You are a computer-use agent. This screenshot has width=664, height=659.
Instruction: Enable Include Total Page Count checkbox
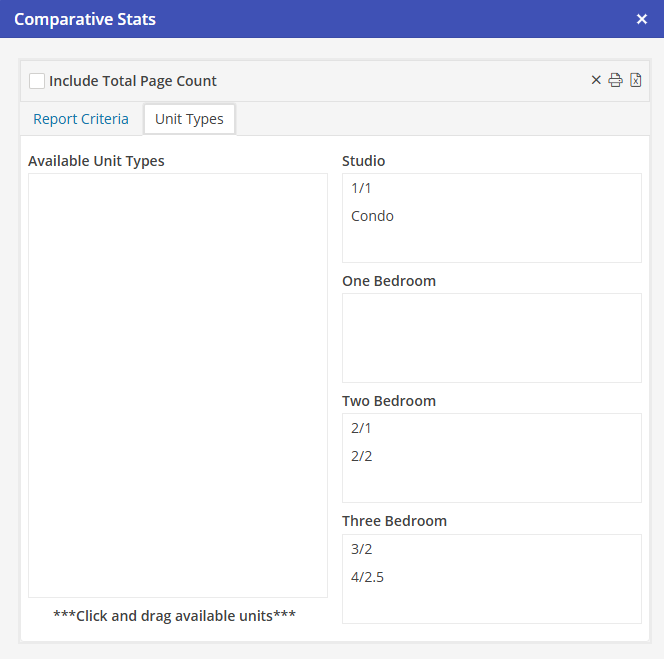pyautogui.click(x=37, y=81)
